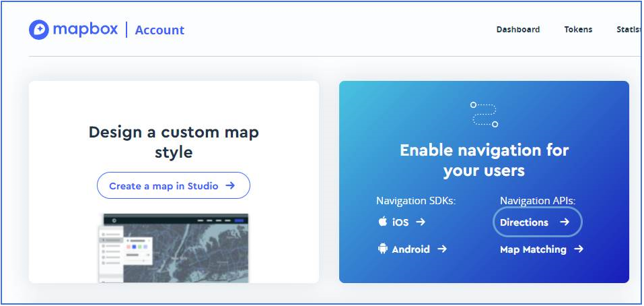Open the Android Navigation SDK link
The height and width of the screenshot is (306, 644).
[x=412, y=249]
